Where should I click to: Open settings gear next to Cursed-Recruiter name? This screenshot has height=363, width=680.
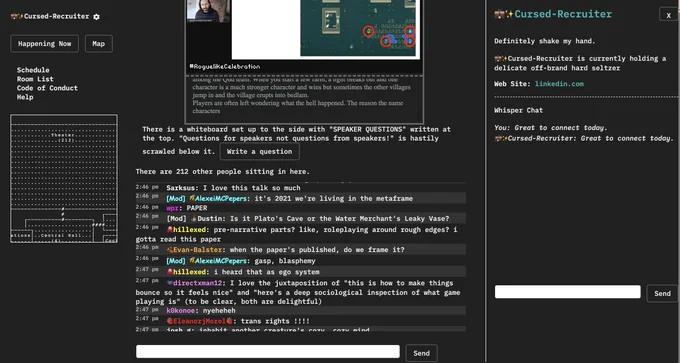click(x=96, y=16)
